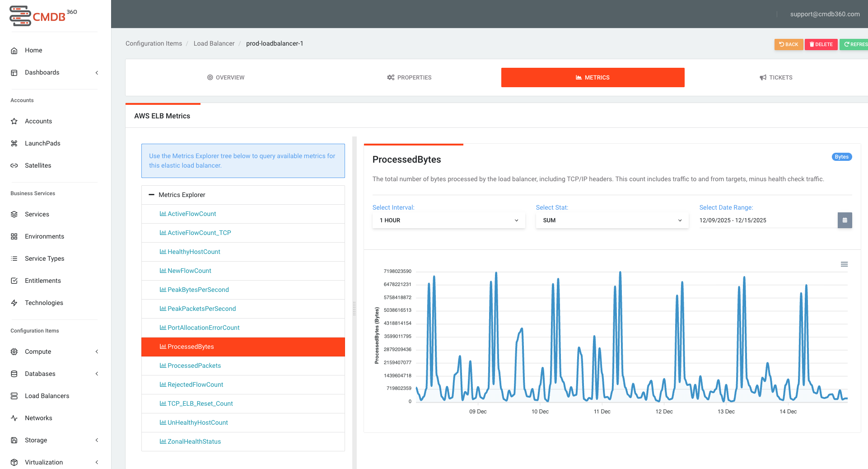Viewport: 868px width, 469px height.
Task: Click the Accounts star icon
Action: click(x=14, y=121)
